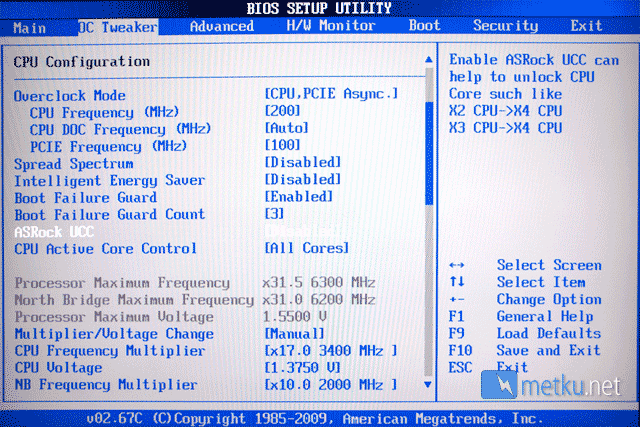Change CPU DOC Frequency Auto value
The height and width of the screenshot is (427, 640).
(287, 128)
